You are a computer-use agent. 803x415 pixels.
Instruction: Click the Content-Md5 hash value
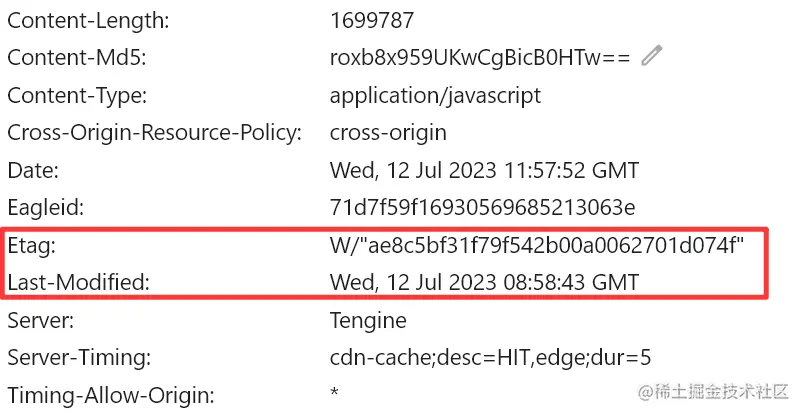[480, 58]
